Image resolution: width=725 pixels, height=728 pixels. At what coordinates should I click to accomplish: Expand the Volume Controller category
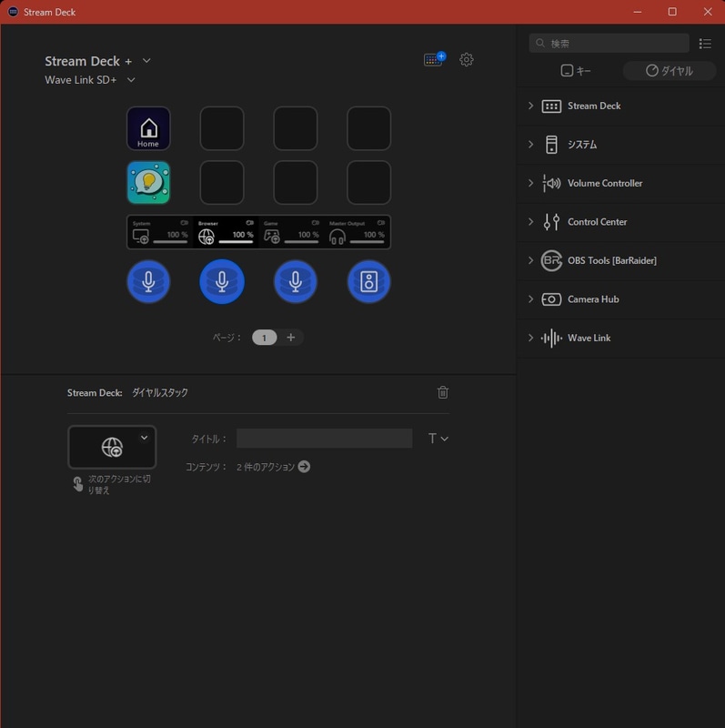coord(530,183)
